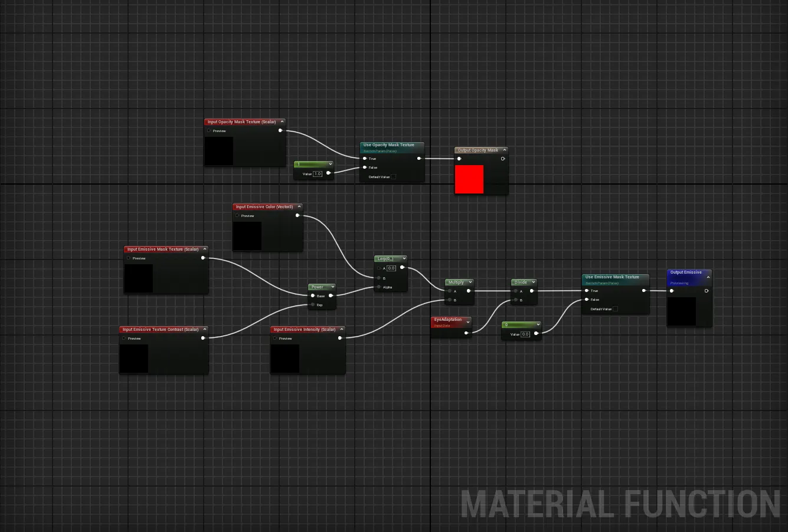Select Use Opacity Mask Texture node title
The image size is (788, 532).
tap(389, 145)
